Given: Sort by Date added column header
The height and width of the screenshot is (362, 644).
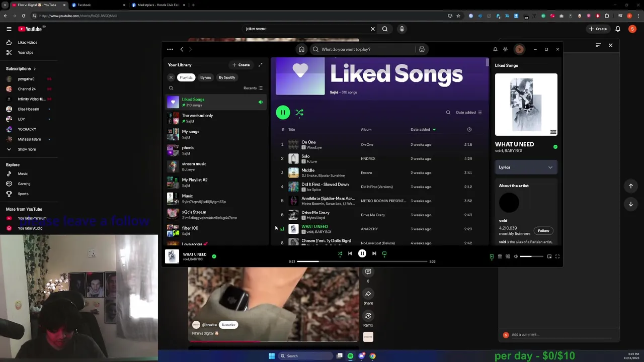Looking at the screenshot, I should 423,130.
